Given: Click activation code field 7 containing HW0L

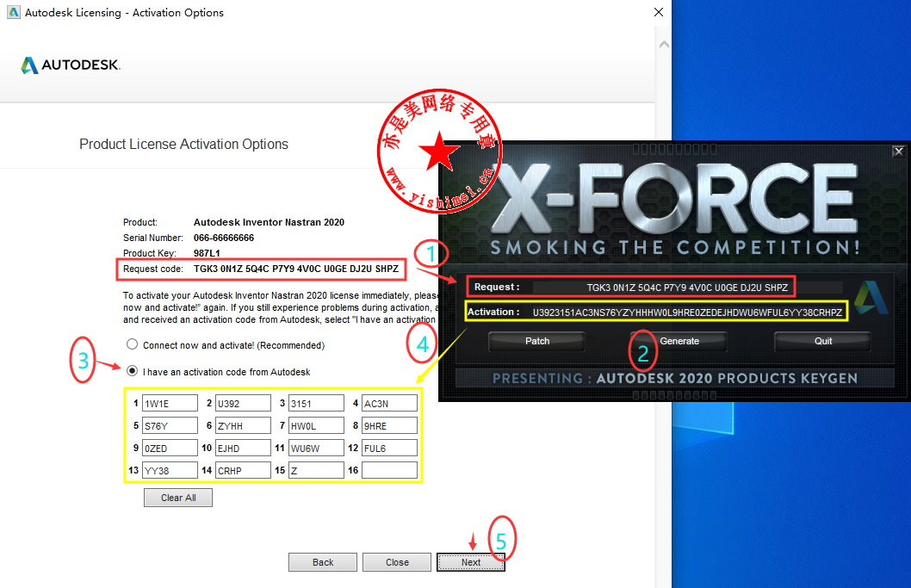Looking at the screenshot, I should [316, 426].
